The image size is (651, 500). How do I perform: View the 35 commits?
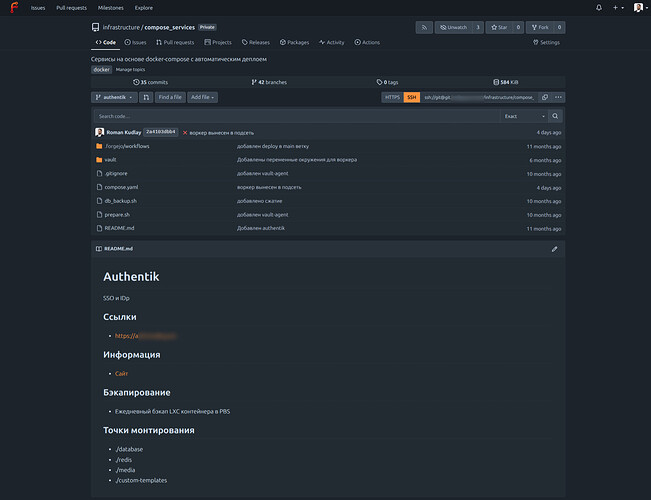pyautogui.click(x=150, y=82)
